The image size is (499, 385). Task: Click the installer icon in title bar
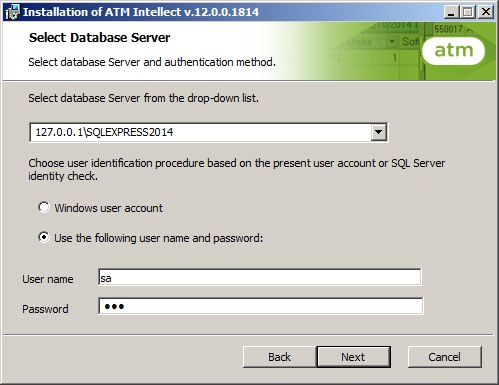point(12,12)
